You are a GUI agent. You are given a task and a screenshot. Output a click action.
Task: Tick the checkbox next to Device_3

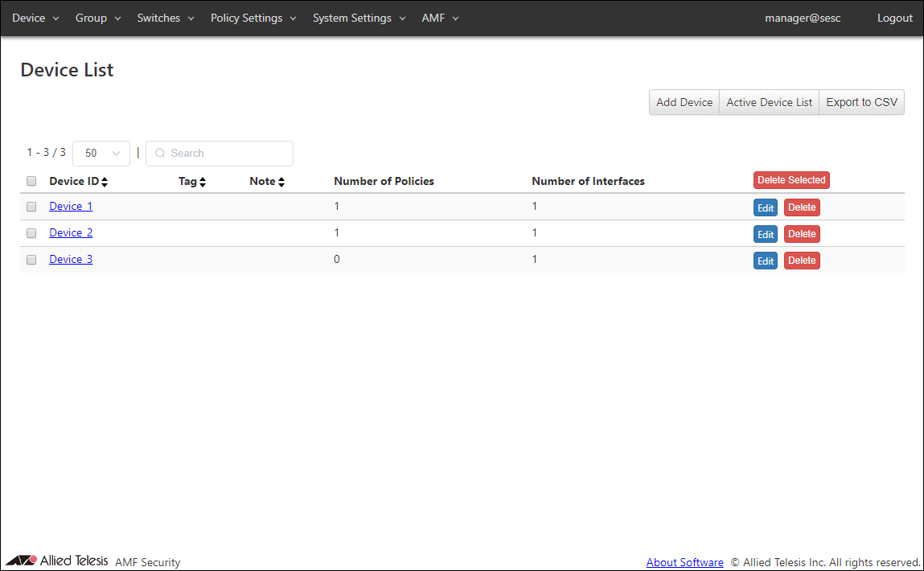tap(31, 260)
